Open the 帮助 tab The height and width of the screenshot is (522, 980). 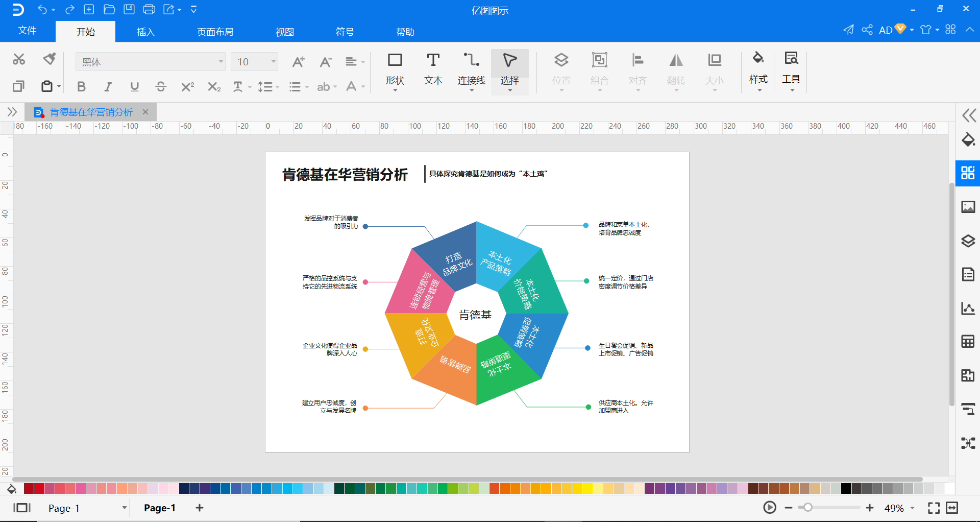pyautogui.click(x=405, y=32)
